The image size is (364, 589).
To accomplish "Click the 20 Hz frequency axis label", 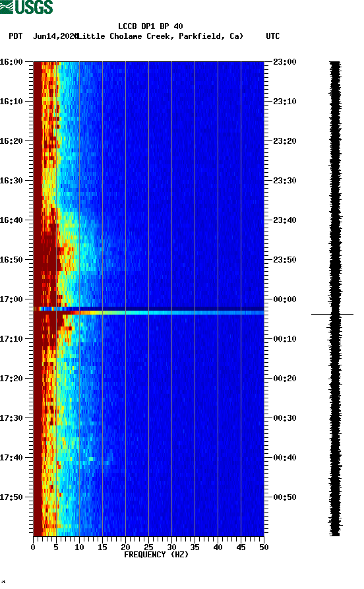I will pyautogui.click(x=125, y=547).
